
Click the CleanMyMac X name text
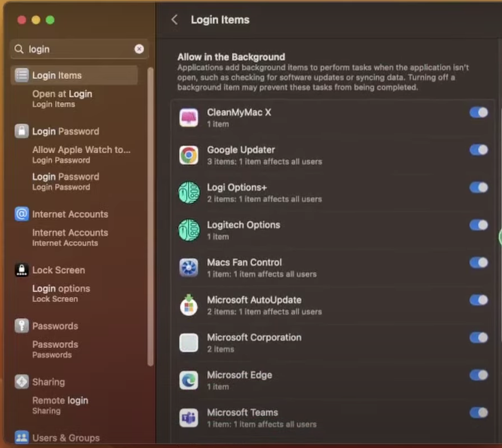239,112
